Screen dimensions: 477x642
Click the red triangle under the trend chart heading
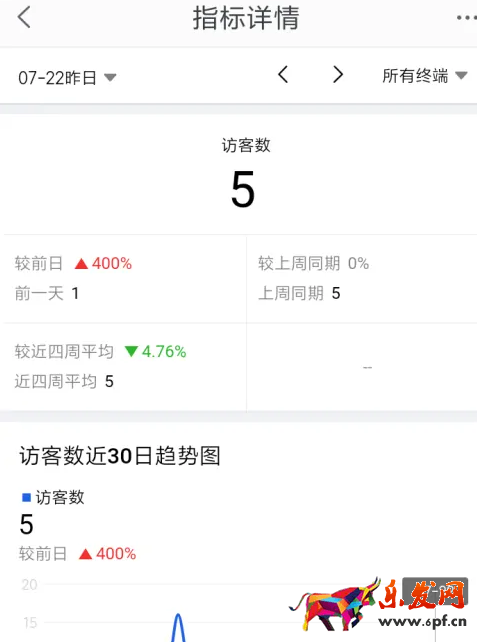86,554
